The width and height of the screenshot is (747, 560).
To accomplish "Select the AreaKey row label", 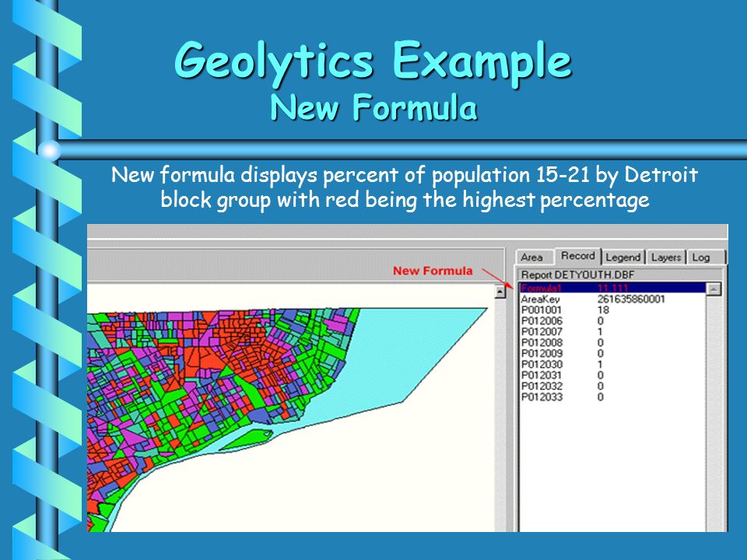I will coord(540,299).
